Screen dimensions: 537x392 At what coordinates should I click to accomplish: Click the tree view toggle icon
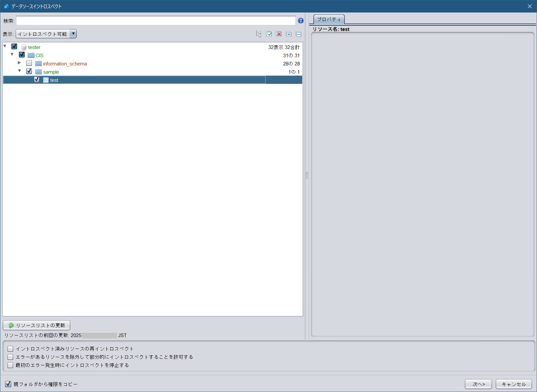[x=259, y=34]
